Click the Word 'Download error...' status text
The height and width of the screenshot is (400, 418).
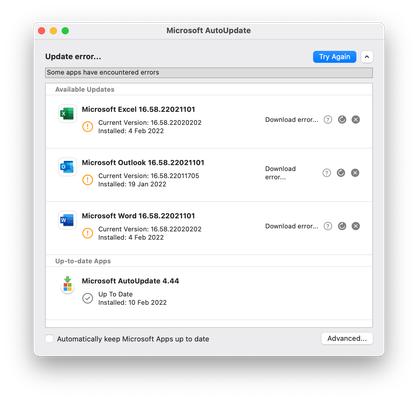coord(292,226)
